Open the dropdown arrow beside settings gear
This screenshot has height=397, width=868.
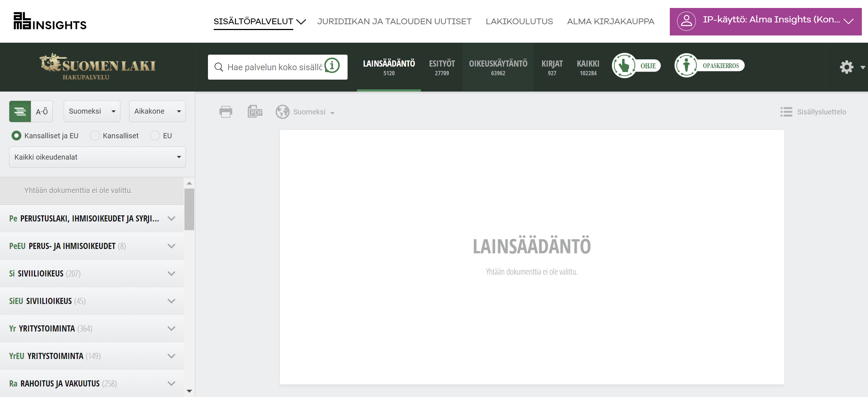(863, 68)
